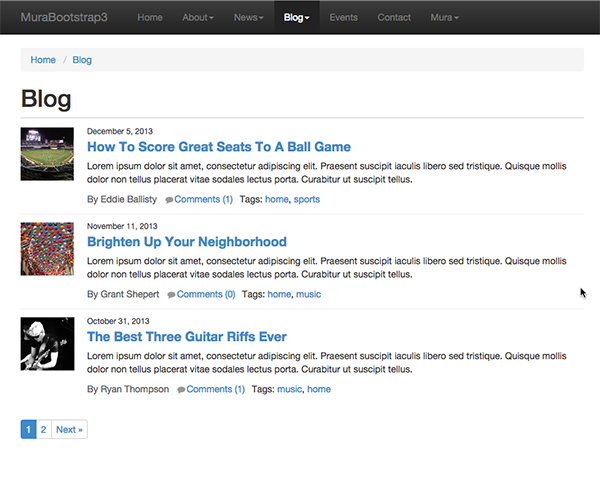The width and height of the screenshot is (600, 482).
Task: Open the Contact navbar item
Action: [394, 18]
